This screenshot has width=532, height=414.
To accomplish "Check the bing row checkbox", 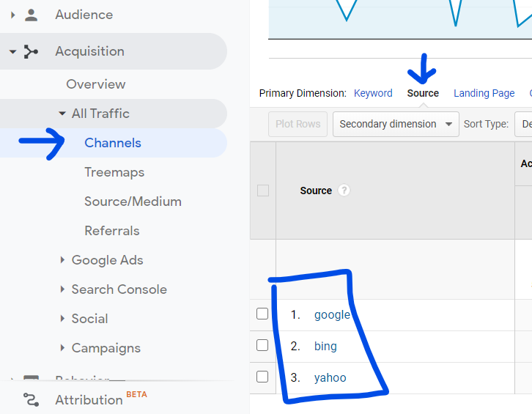I will (262, 345).
